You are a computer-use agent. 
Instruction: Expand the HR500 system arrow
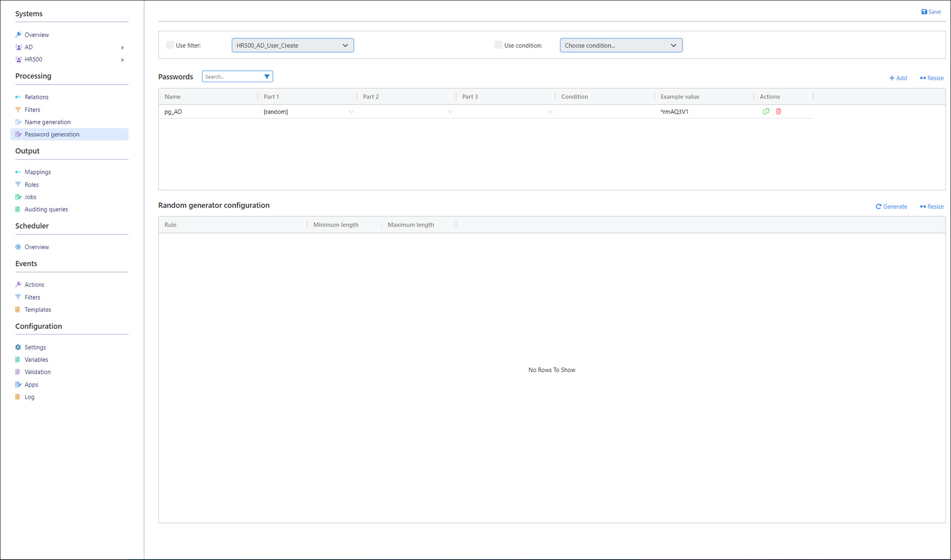coord(122,60)
